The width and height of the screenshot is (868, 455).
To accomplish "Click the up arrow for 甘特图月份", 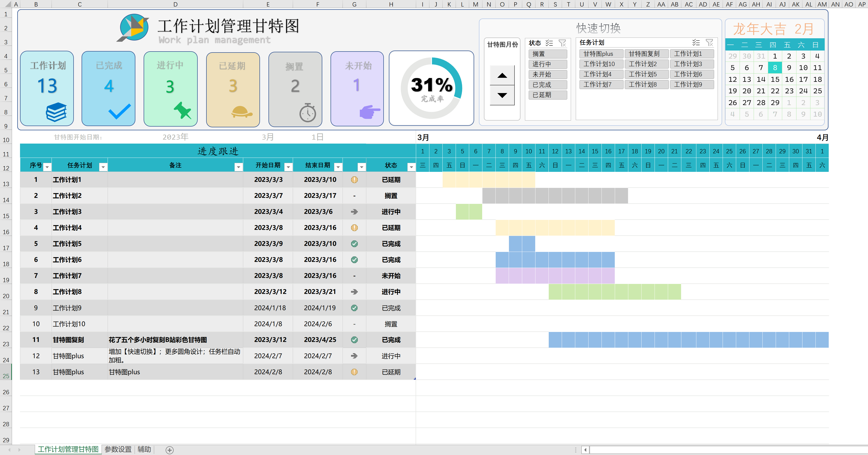I will (x=502, y=76).
